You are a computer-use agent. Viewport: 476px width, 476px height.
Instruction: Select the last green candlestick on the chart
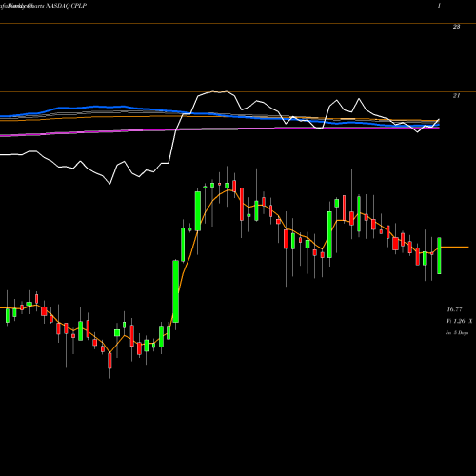pos(439,255)
